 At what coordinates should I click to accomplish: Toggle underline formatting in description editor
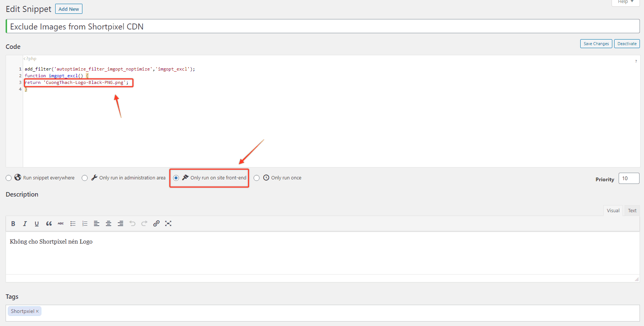(37, 223)
